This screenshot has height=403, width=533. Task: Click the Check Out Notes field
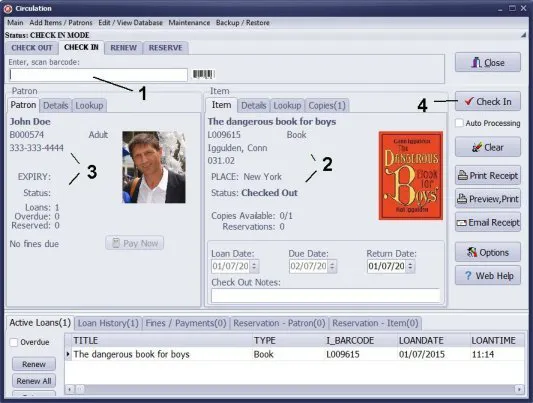click(x=326, y=295)
